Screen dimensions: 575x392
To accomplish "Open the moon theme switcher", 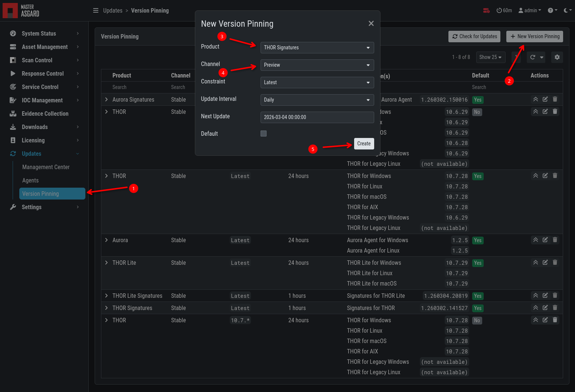I will tap(568, 10).
